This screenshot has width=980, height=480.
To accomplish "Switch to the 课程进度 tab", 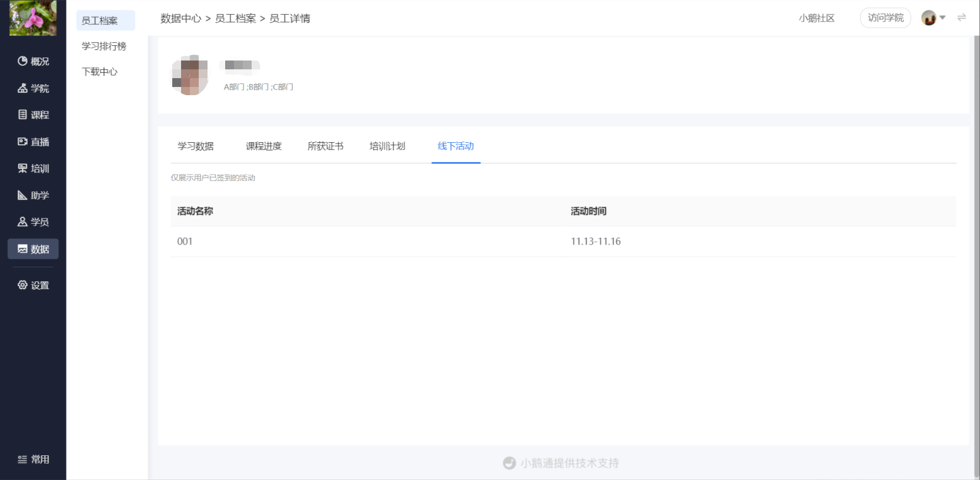I will pyautogui.click(x=263, y=146).
